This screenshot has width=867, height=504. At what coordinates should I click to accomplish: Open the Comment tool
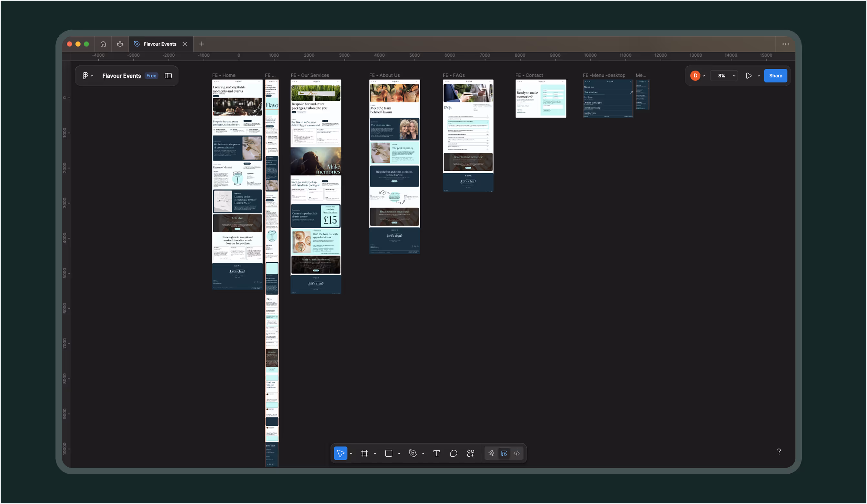[x=453, y=453]
